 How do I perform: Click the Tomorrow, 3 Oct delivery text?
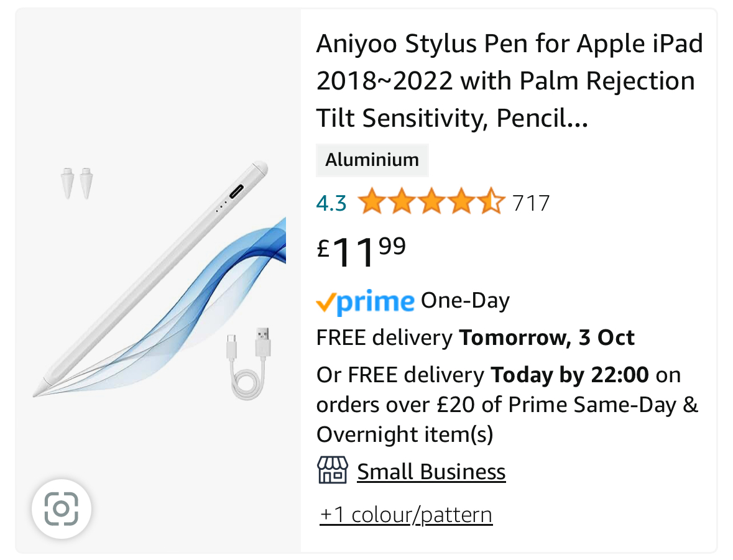(x=546, y=337)
